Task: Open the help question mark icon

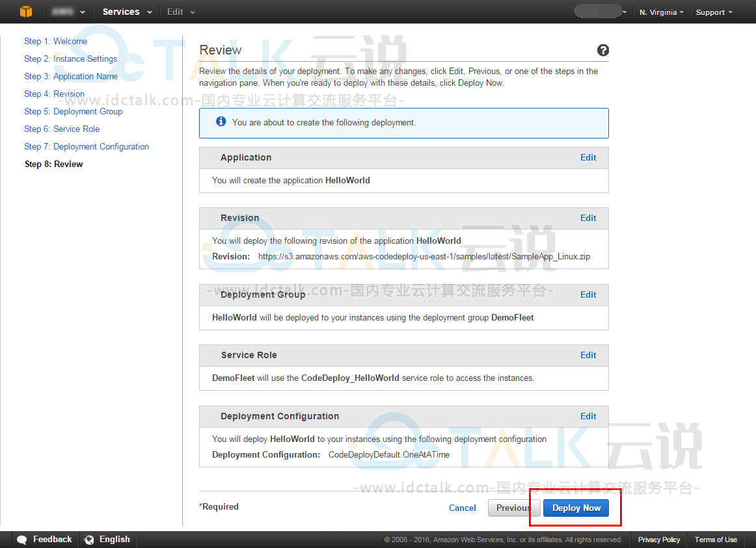Action: [602, 50]
